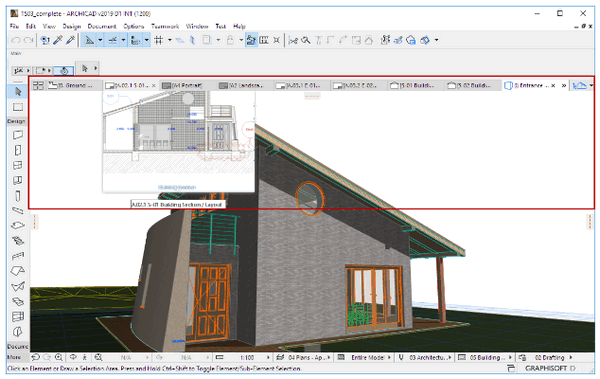The image size is (600, 379).
Task: Open the Options menu
Action: pos(134,26)
